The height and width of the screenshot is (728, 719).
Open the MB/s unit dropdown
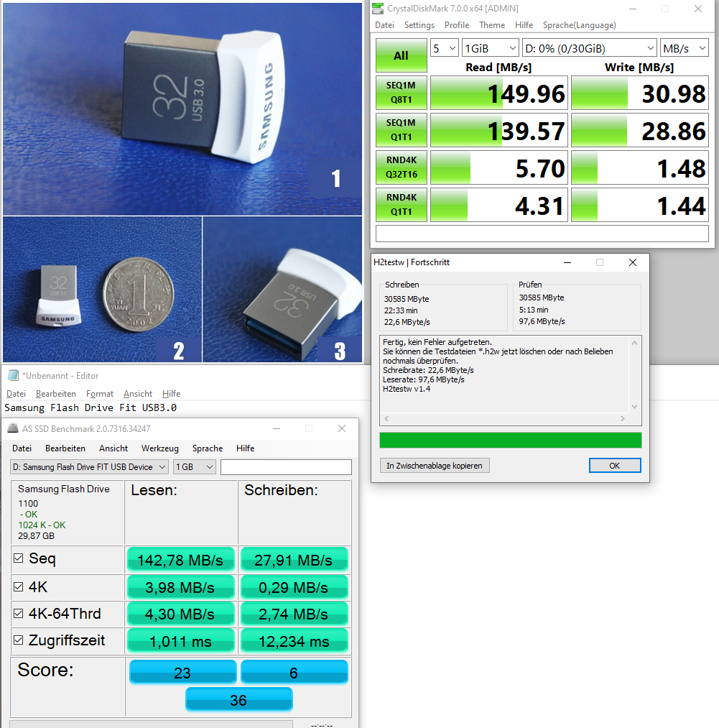click(x=685, y=48)
